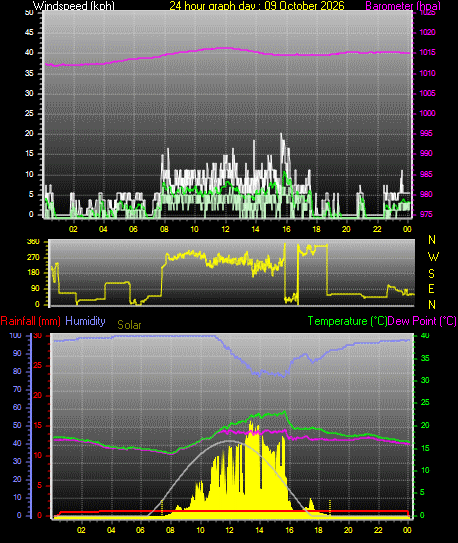The height and width of the screenshot is (543, 458).
Task: Click green temperature axis value 30
Action: (x=425, y=380)
